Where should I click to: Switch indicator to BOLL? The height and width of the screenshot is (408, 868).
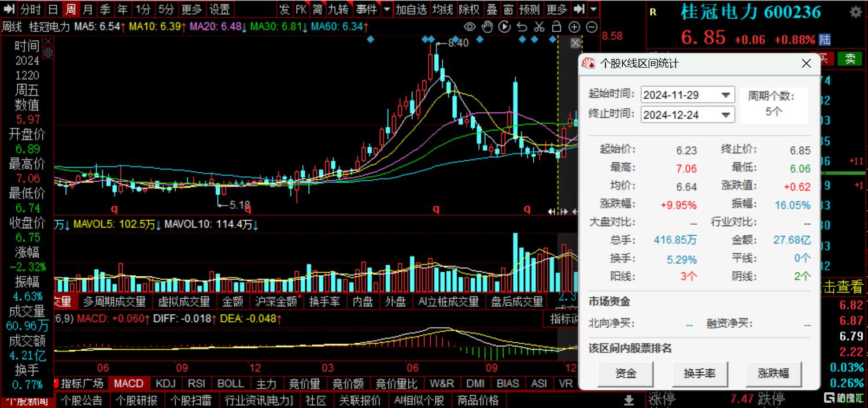pyautogui.click(x=230, y=383)
